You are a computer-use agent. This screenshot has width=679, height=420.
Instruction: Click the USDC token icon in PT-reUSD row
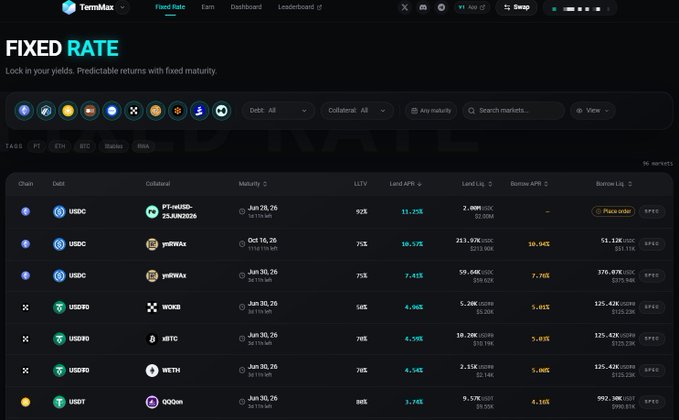pos(59,212)
